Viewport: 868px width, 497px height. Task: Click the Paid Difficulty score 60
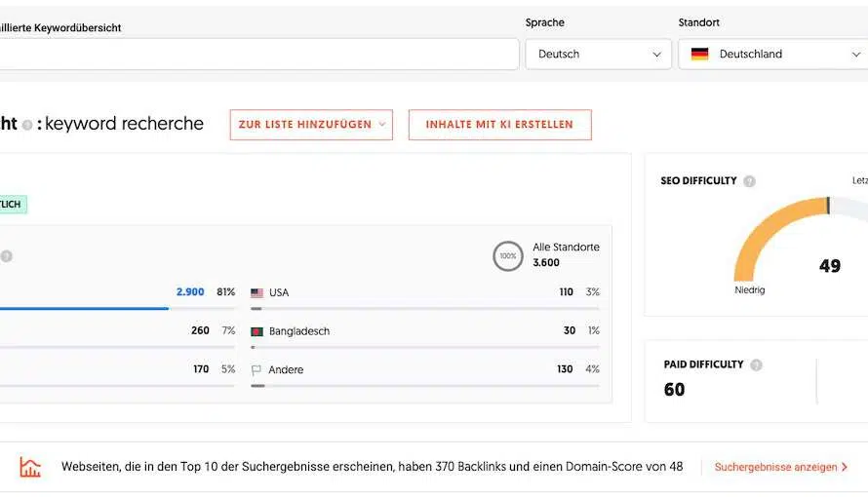click(x=674, y=390)
